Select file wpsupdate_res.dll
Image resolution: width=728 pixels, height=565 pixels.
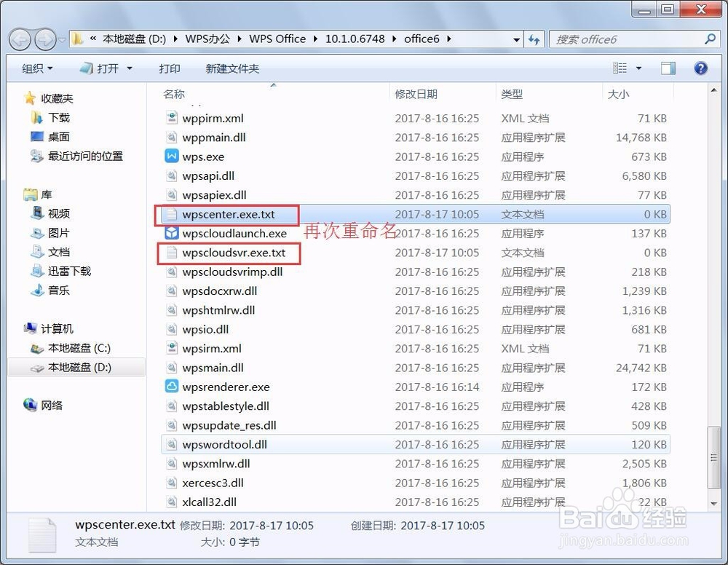[416, 425]
